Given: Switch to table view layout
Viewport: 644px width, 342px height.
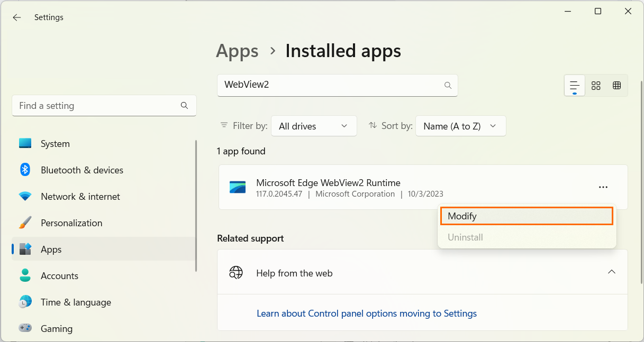Looking at the screenshot, I should tap(616, 86).
